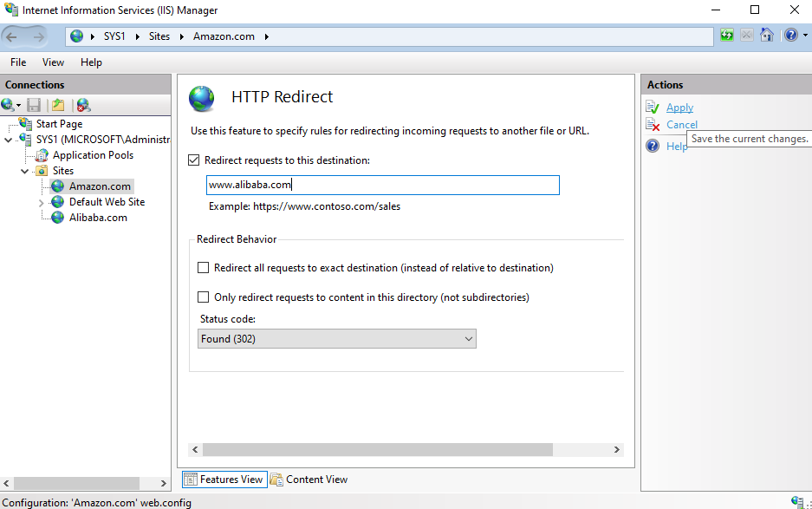Open the Status code dropdown

point(336,339)
